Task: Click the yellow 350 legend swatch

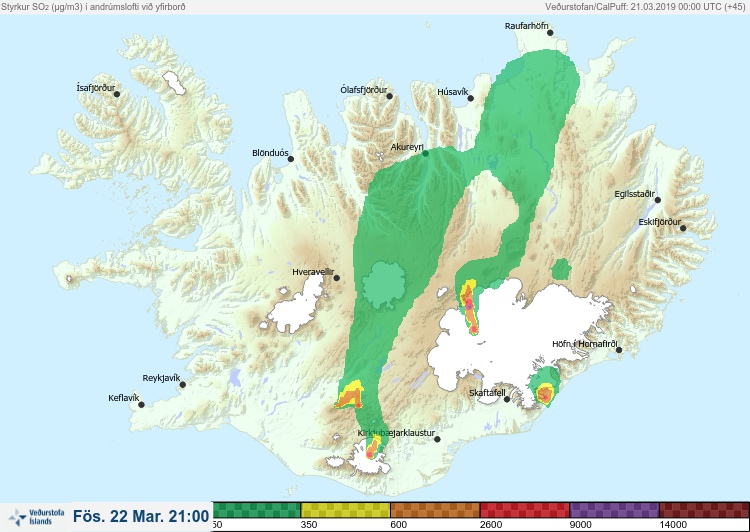Action: tap(345, 510)
